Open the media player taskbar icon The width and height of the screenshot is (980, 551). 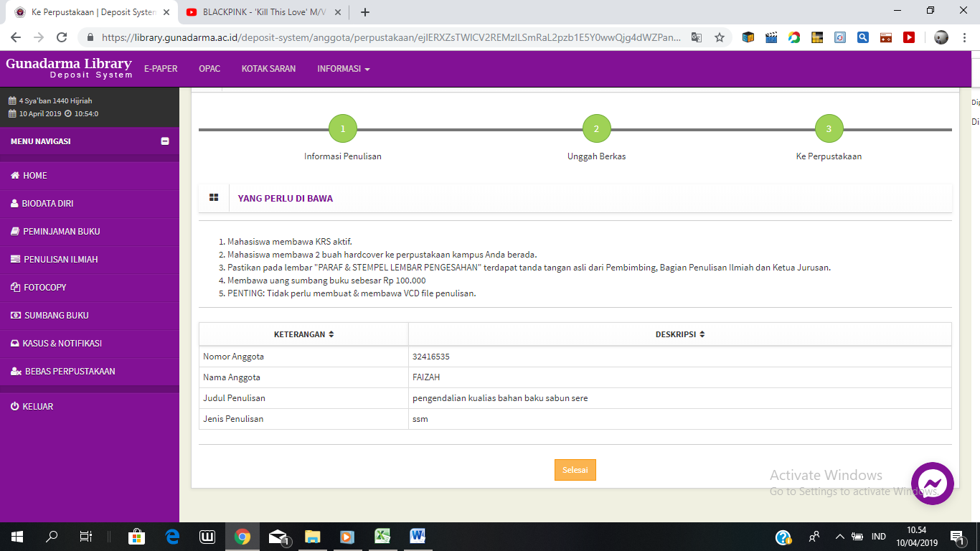(347, 537)
